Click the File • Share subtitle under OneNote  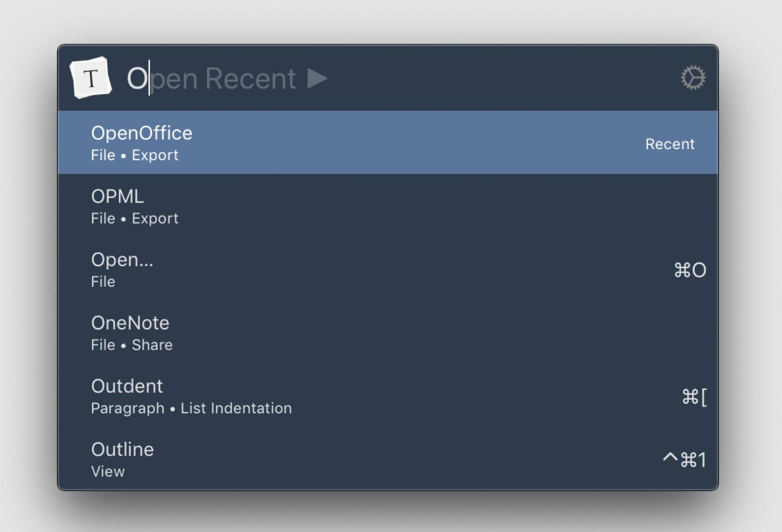131,345
